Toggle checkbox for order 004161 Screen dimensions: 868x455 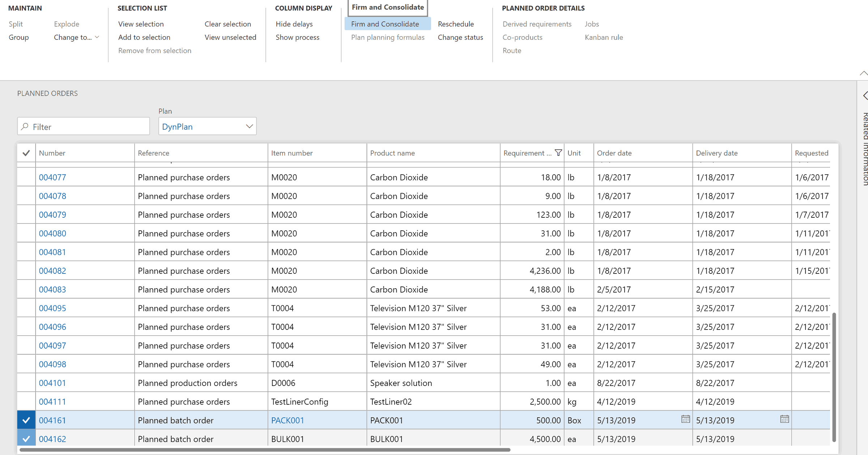tap(26, 420)
